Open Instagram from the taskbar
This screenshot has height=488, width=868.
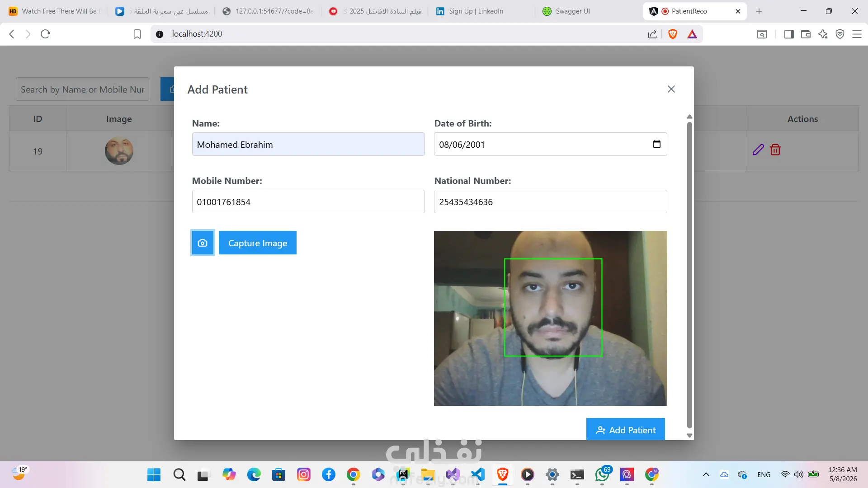(x=304, y=474)
